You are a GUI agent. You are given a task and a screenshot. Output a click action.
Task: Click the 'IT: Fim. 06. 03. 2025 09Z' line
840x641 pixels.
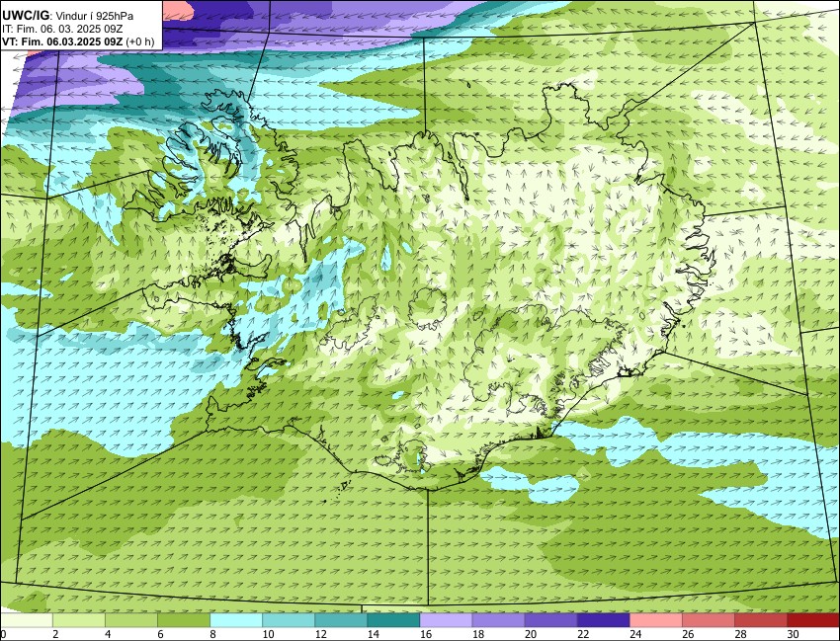click(x=62, y=29)
